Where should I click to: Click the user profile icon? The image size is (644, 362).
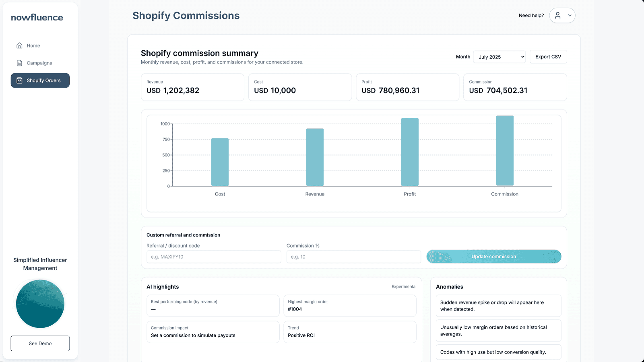(557, 15)
